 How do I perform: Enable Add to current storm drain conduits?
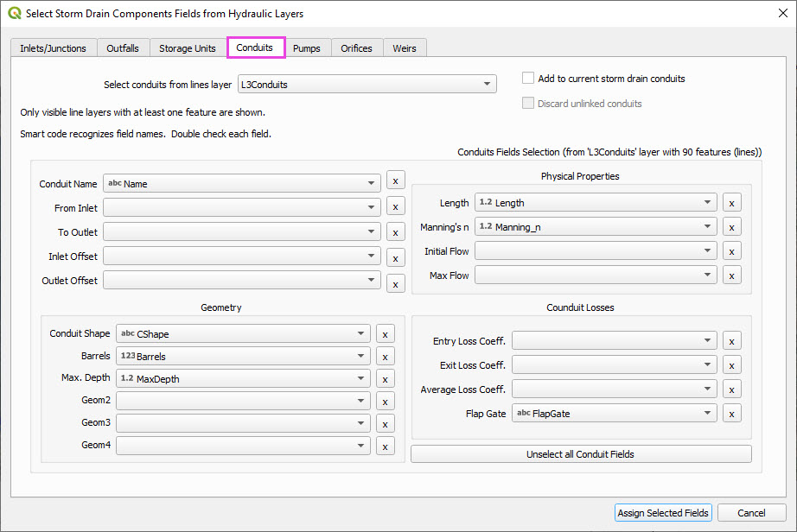[528, 79]
